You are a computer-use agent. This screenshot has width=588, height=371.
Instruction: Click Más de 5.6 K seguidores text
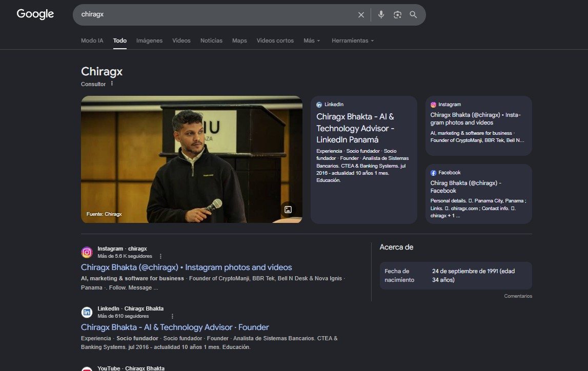(125, 256)
